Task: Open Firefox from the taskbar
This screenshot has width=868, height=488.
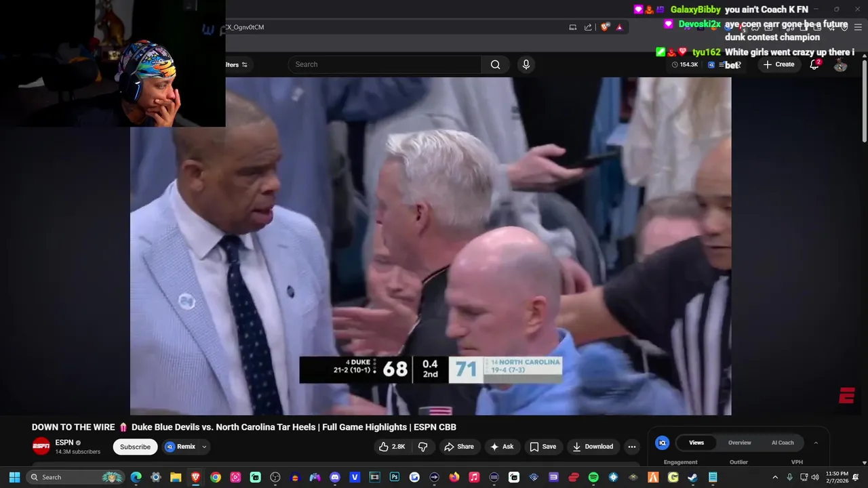Action: tap(454, 477)
